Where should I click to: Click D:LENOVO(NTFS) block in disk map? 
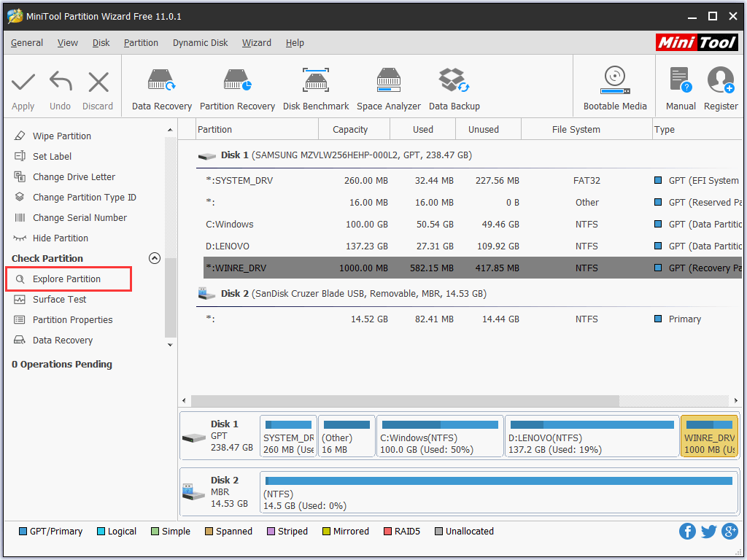[x=592, y=436]
